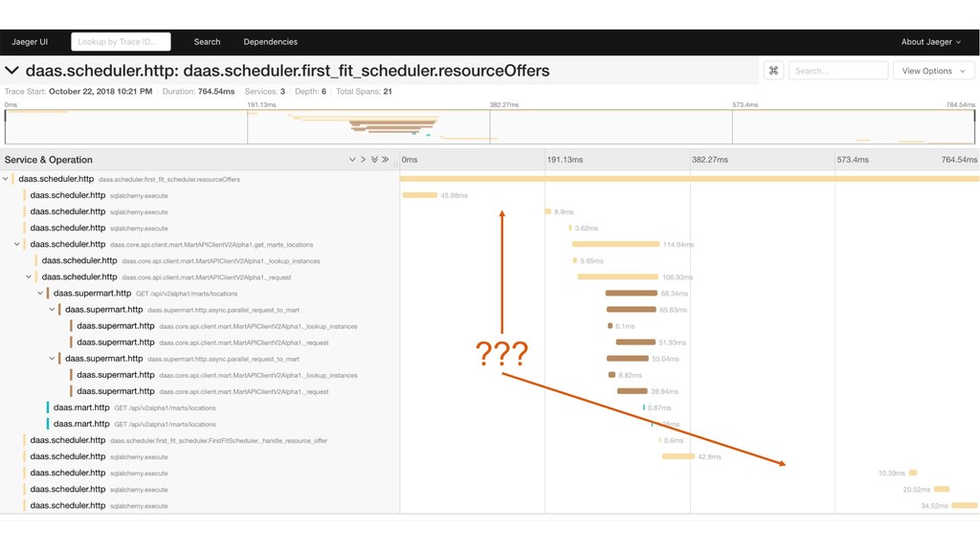The height and width of the screenshot is (551, 980).
Task: Click the 382.27ms timeline header tick
Action: point(710,160)
